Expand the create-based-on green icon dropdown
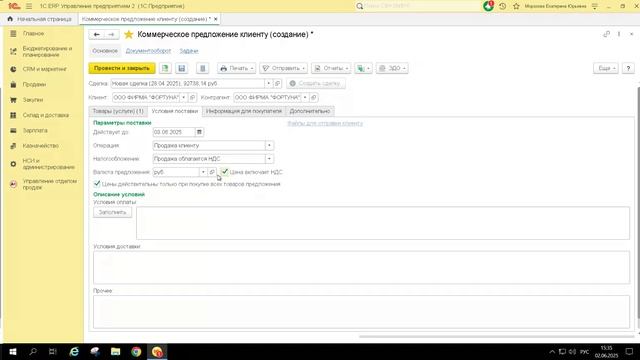The image size is (640, 360). point(363,68)
